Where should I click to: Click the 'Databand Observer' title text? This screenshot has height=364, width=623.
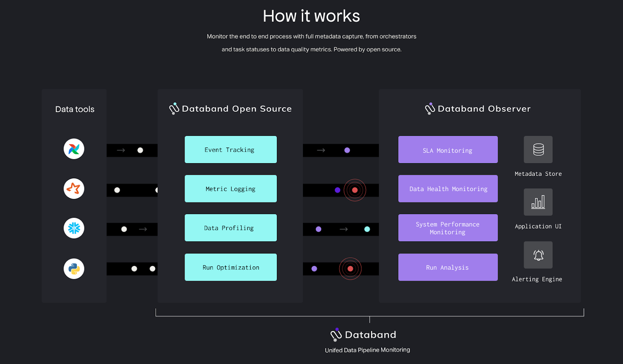484,109
